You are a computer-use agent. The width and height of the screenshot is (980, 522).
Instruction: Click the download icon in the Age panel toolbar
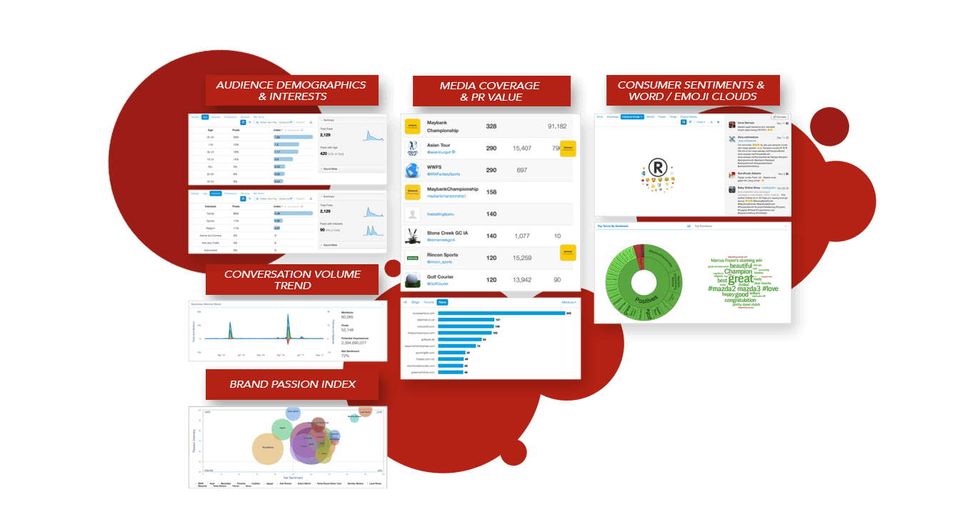(x=311, y=122)
